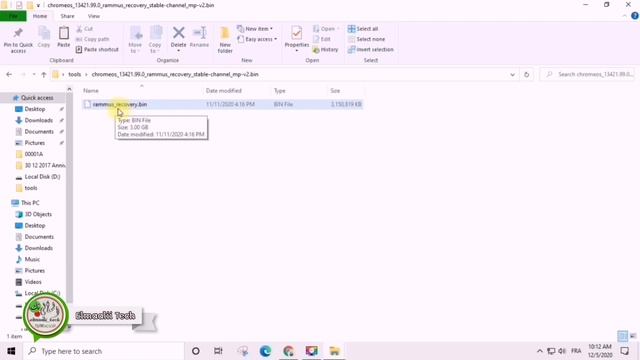Open Downloads under Quick access
Image resolution: width=640 pixels, height=360 pixels.
[x=38, y=120]
